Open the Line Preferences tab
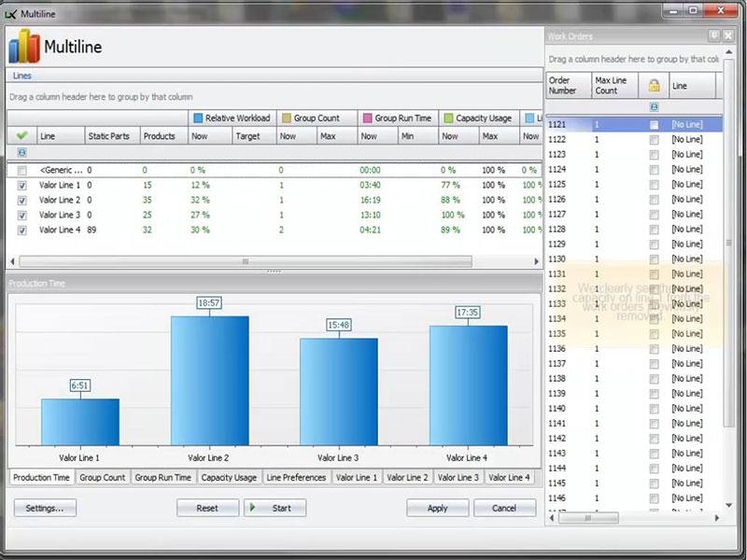The width and height of the screenshot is (747, 560). point(296,478)
